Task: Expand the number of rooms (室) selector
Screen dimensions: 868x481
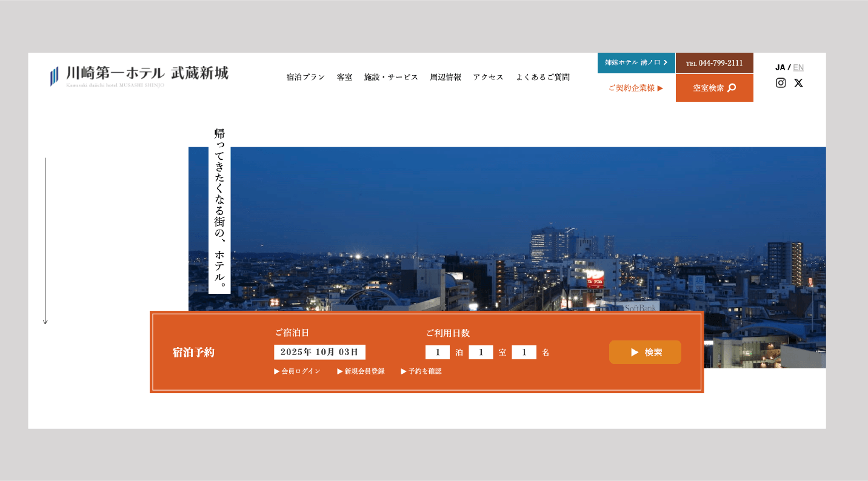Action: pyautogui.click(x=480, y=352)
